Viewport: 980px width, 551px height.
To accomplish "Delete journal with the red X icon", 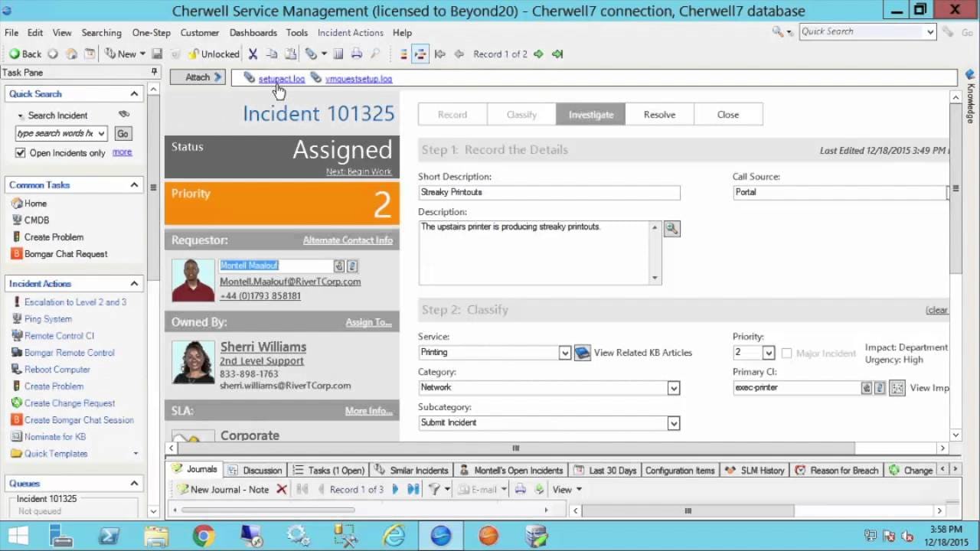I will 281,490.
